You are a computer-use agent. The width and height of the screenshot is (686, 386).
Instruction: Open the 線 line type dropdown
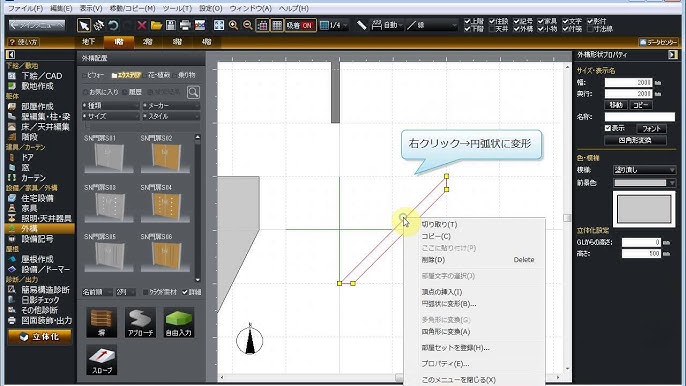(x=431, y=25)
